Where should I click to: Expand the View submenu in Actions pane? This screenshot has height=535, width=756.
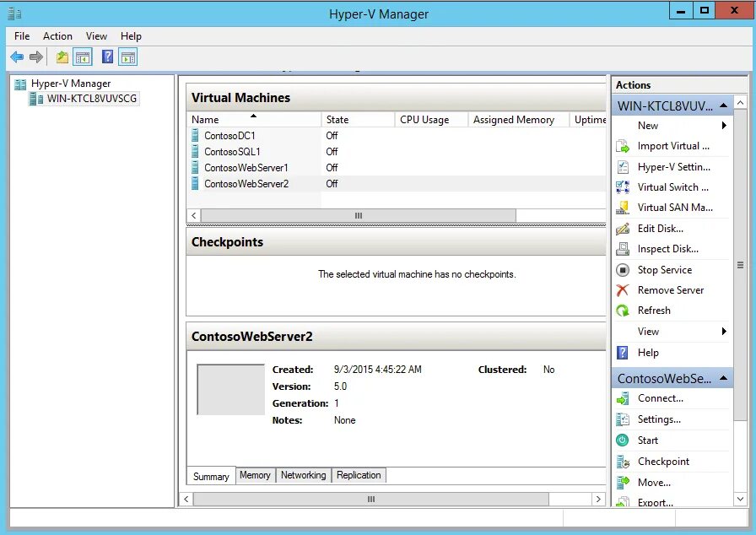[672, 331]
